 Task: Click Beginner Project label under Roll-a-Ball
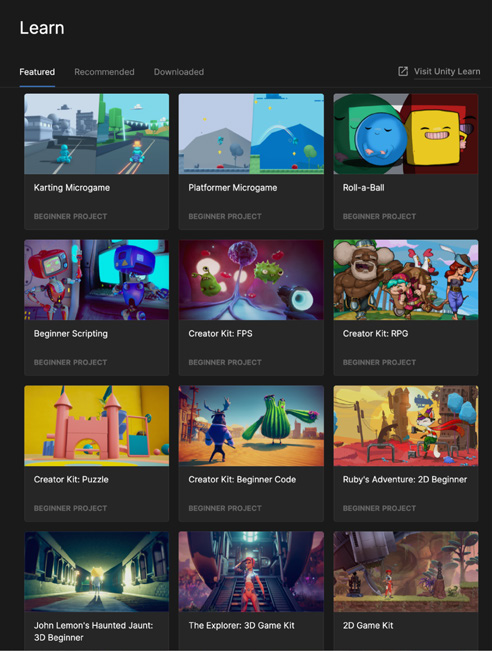click(379, 216)
